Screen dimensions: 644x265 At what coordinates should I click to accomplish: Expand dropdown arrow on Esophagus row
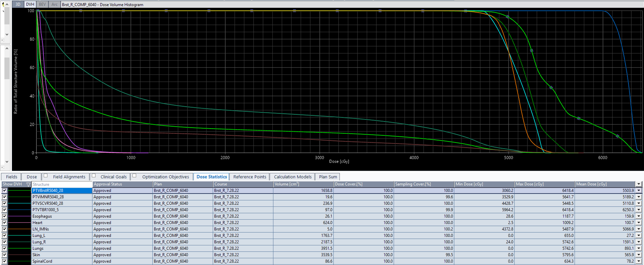(639, 216)
